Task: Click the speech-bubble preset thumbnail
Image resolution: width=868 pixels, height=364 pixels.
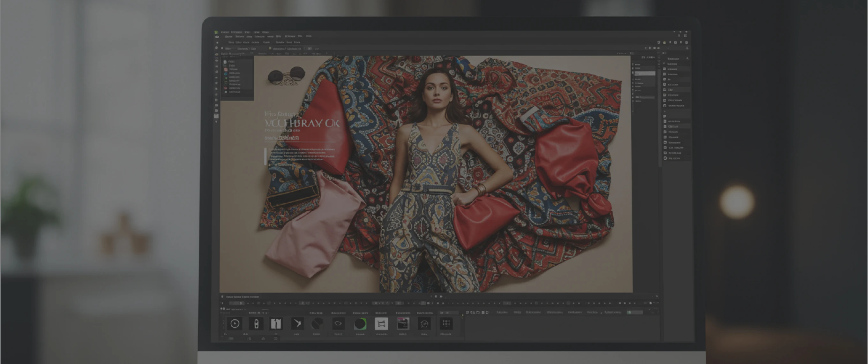Action: point(424,324)
